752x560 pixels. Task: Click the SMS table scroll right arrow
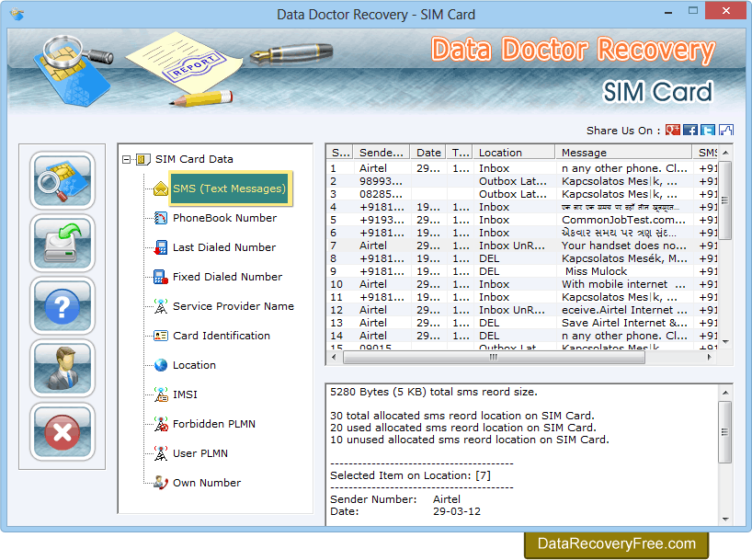(709, 357)
